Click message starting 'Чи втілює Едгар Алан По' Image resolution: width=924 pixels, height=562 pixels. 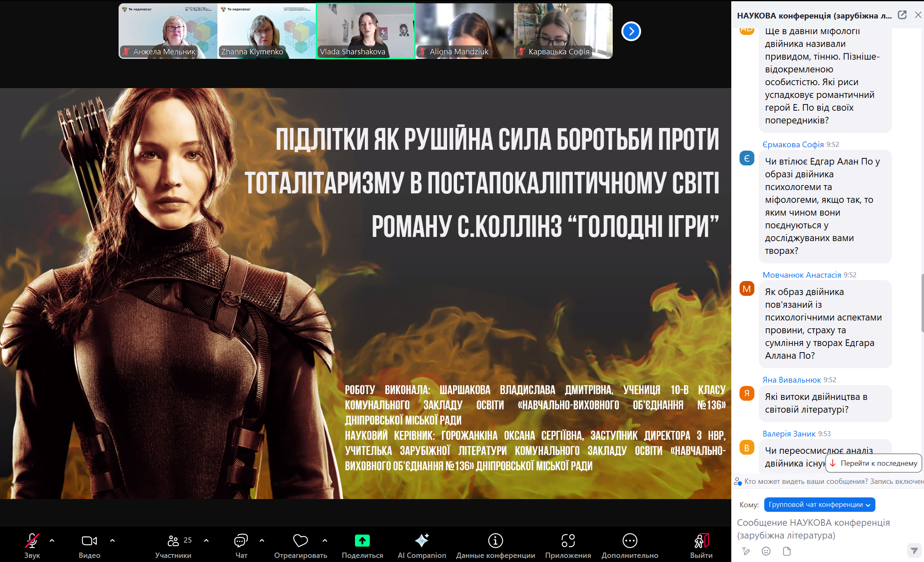825,206
